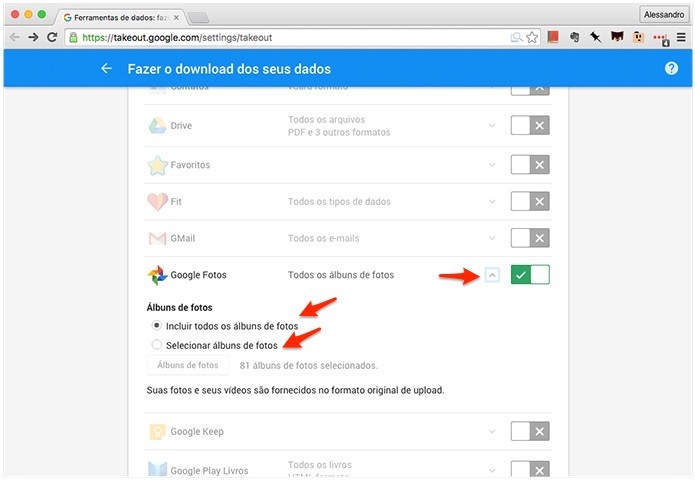Image resolution: width=695 pixels, height=480 pixels.
Task: Open the help question mark icon
Action: click(671, 68)
